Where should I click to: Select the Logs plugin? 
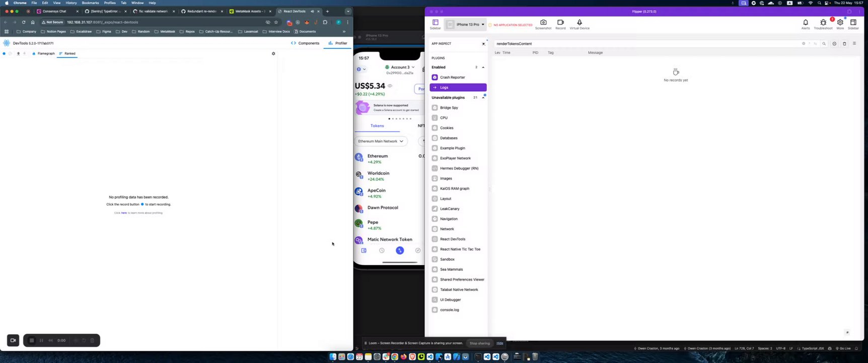[458, 87]
